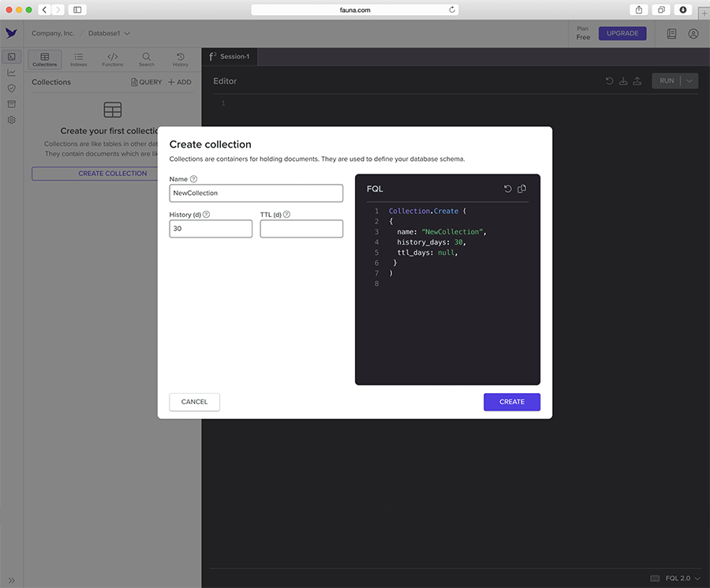Click the reset icon in FQL panel
This screenshot has width=710, height=588.
(508, 189)
